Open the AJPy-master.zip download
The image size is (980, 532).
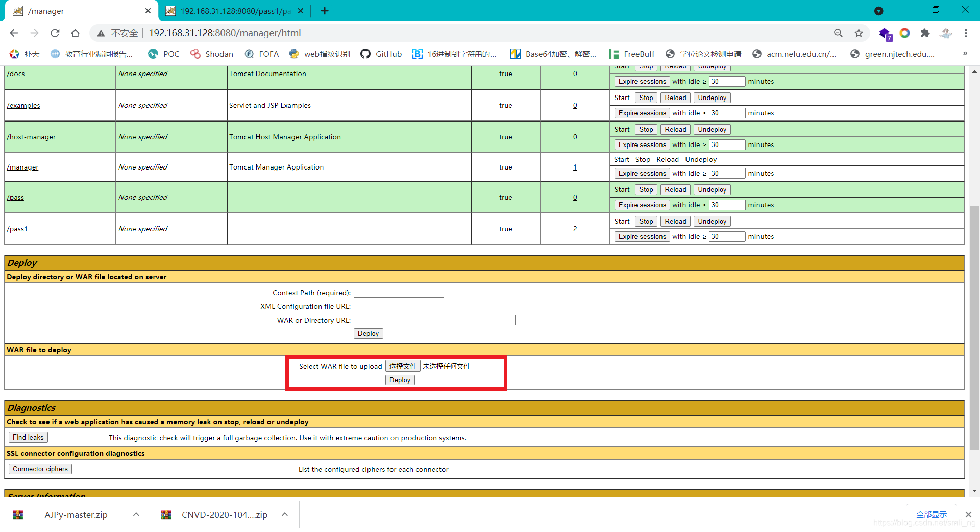coord(76,514)
